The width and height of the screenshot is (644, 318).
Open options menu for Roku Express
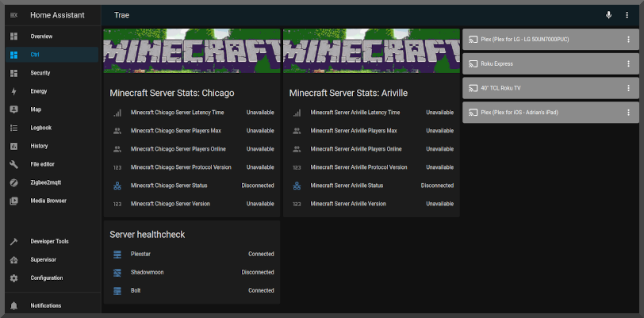(628, 63)
